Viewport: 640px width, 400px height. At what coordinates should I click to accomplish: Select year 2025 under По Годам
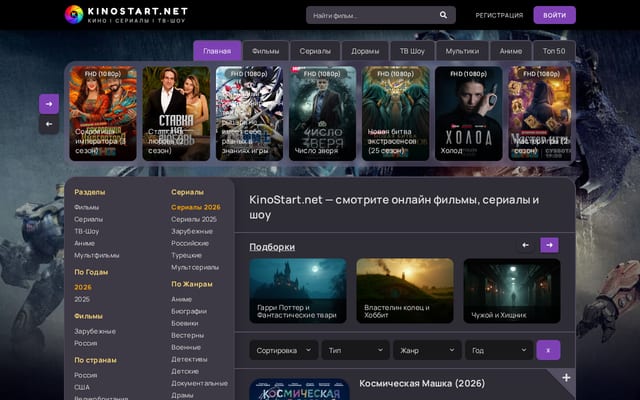pos(82,299)
